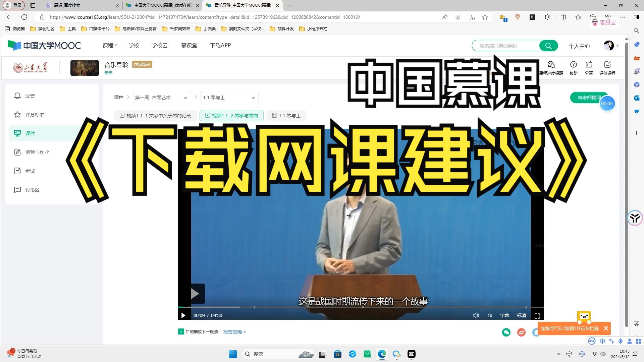Open 慕课堂 in top navigation
644x362 pixels.
(x=189, y=45)
